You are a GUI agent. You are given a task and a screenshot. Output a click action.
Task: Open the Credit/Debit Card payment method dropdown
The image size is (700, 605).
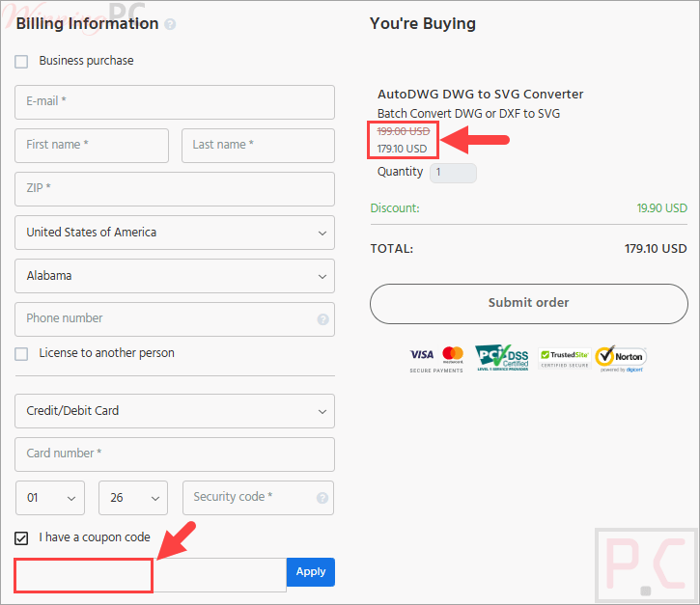click(x=175, y=411)
